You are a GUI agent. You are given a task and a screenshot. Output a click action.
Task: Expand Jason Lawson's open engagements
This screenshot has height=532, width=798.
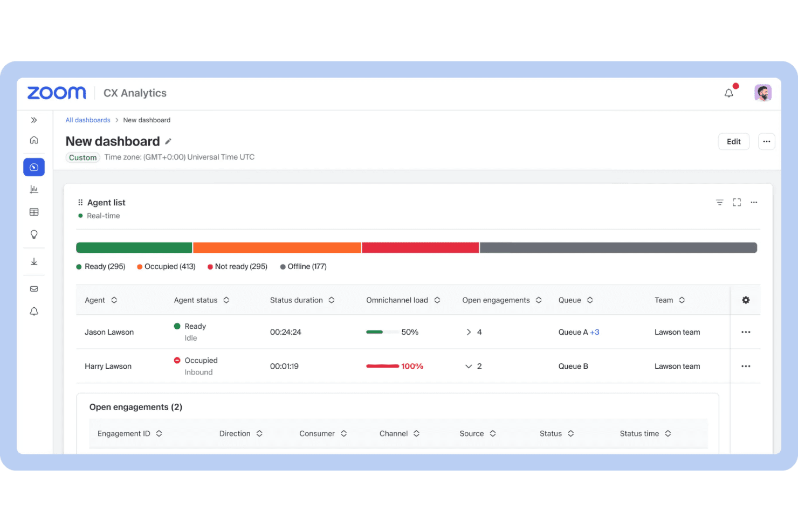coord(469,332)
